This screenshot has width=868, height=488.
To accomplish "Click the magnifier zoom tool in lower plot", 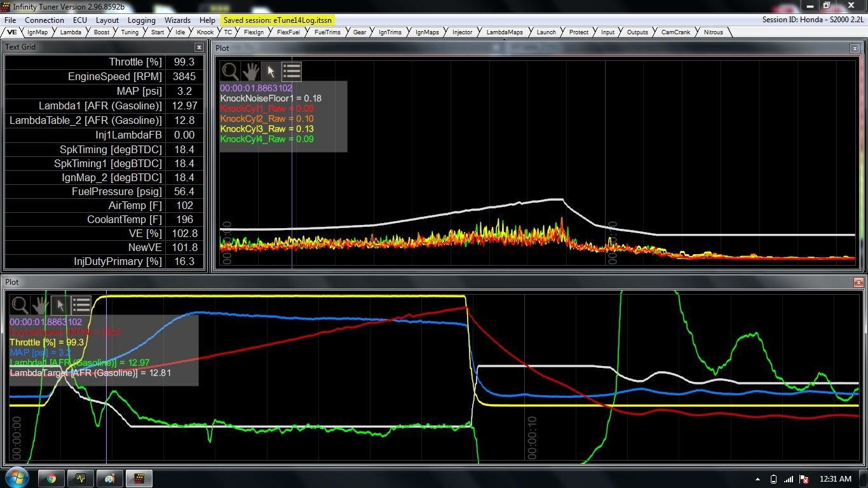I will (20, 305).
